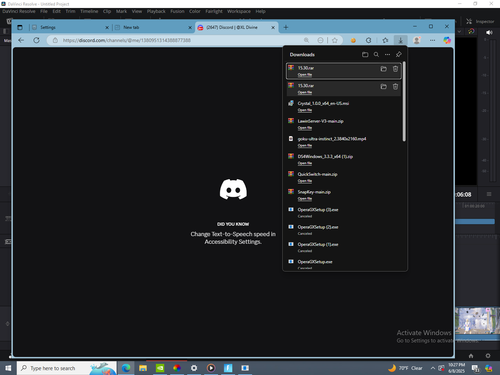Click Open file under SnapKey-main.zip

pyautogui.click(x=305, y=198)
